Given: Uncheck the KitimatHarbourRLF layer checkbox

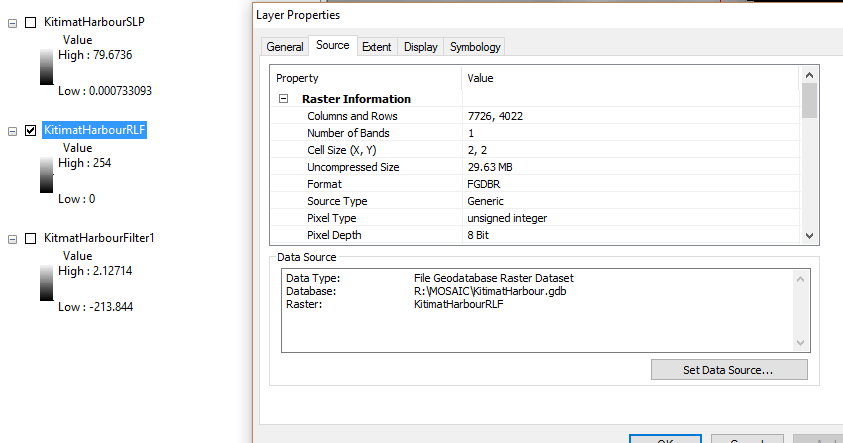Looking at the screenshot, I should 31,130.
